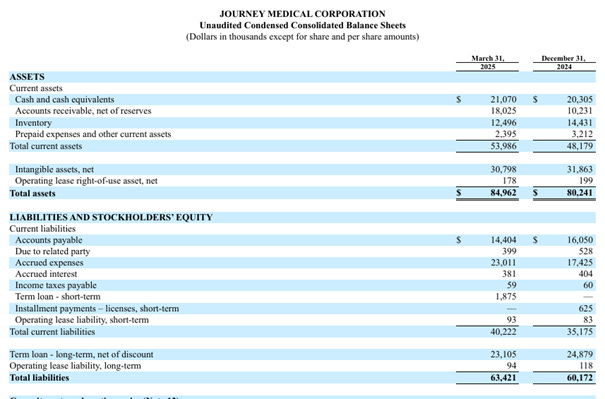This screenshot has width=605, height=399.
Task: Select accrued expenses value 23,011
Action: 503,263
